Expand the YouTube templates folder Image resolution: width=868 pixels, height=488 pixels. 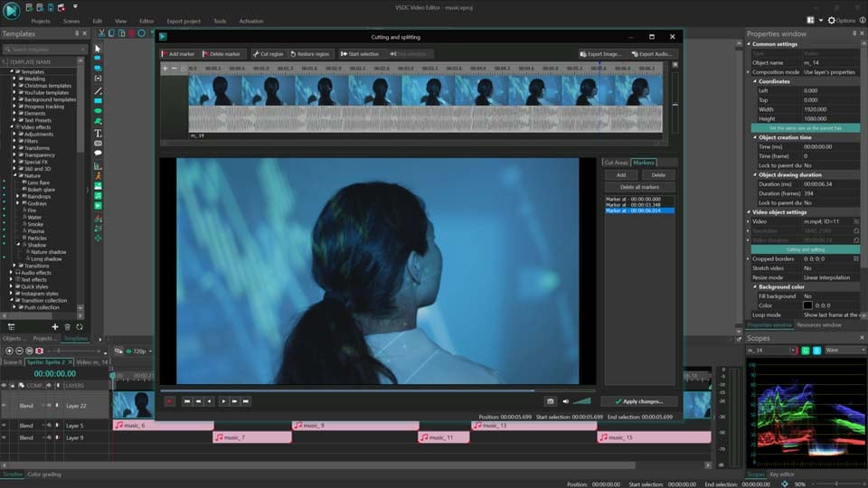pos(14,92)
